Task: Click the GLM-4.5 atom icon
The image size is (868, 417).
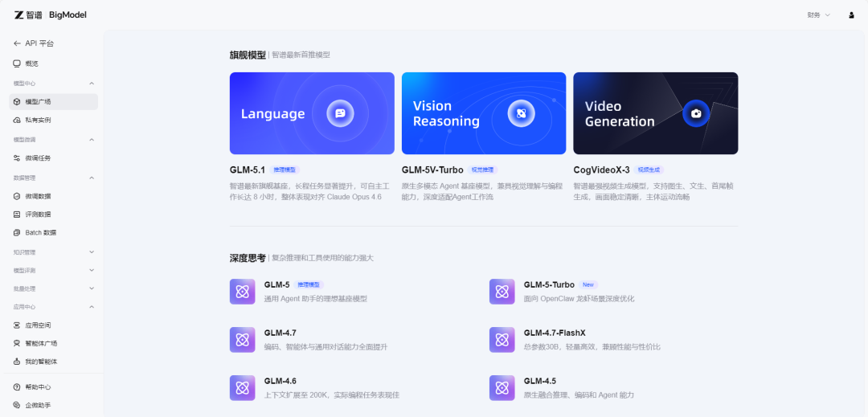Action: pos(502,388)
